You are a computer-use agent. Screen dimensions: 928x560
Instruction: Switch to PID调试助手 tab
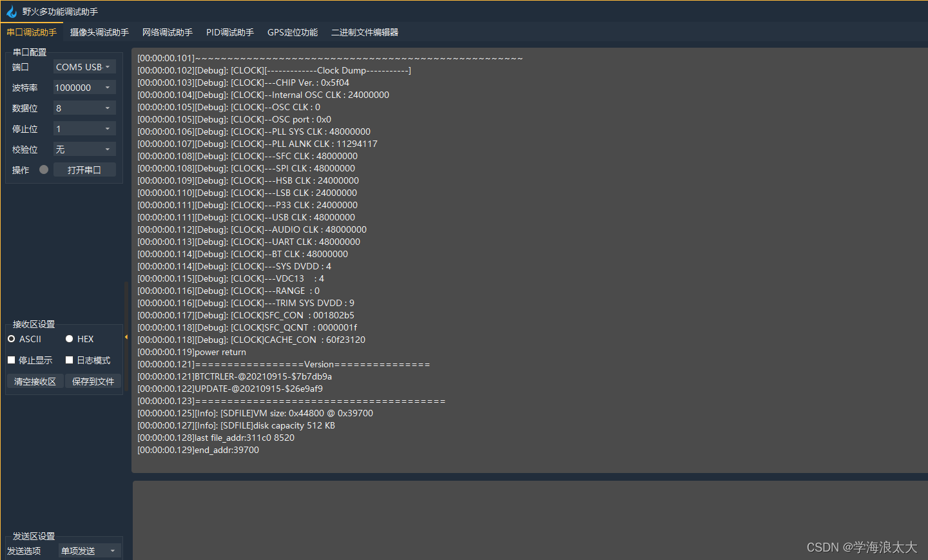[x=230, y=32]
